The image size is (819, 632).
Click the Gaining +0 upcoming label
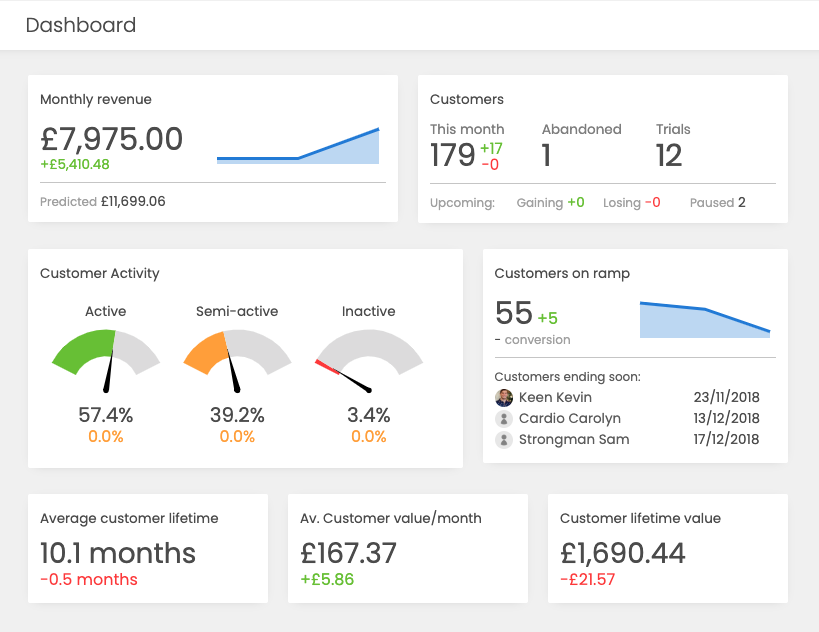550,202
